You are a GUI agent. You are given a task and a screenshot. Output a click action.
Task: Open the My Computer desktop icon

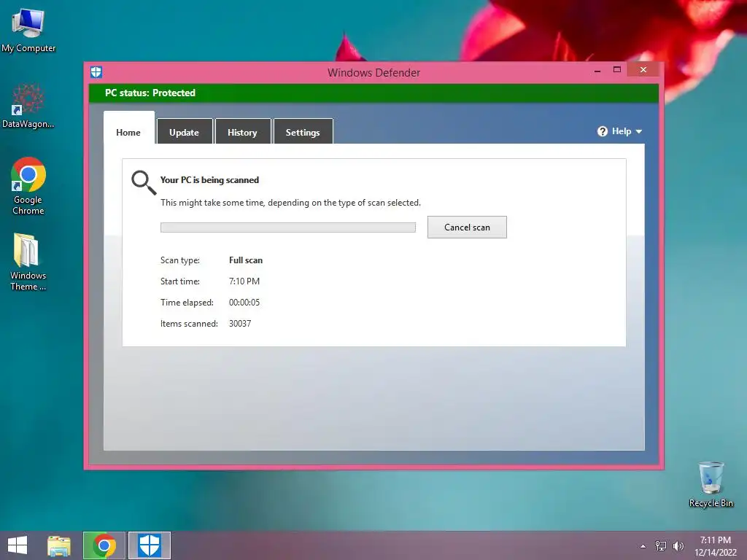coord(28,29)
